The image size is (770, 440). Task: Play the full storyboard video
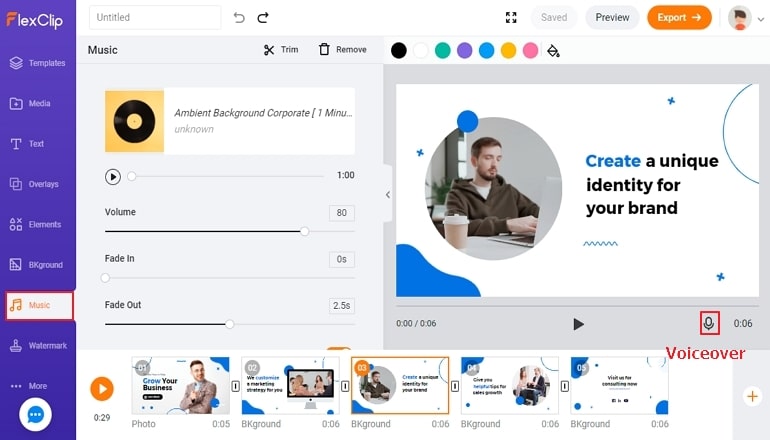tap(102, 389)
